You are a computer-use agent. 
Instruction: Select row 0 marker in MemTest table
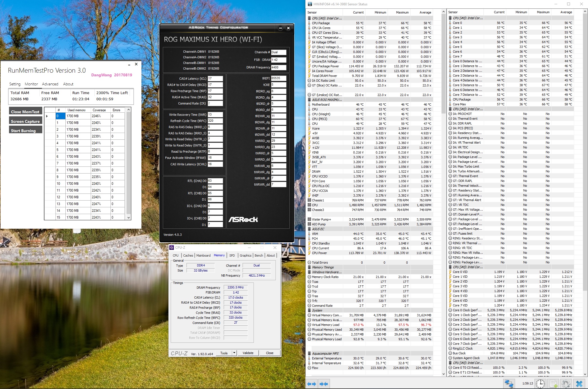(47, 116)
